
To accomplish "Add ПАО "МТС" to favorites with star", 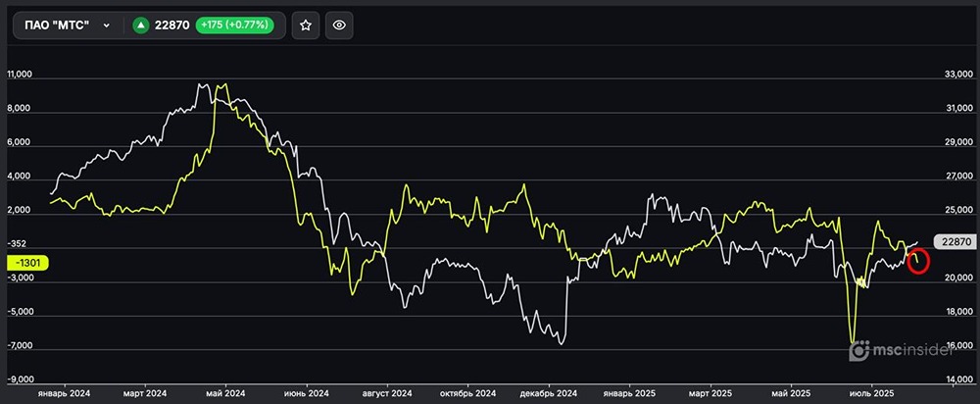I will [x=306, y=25].
